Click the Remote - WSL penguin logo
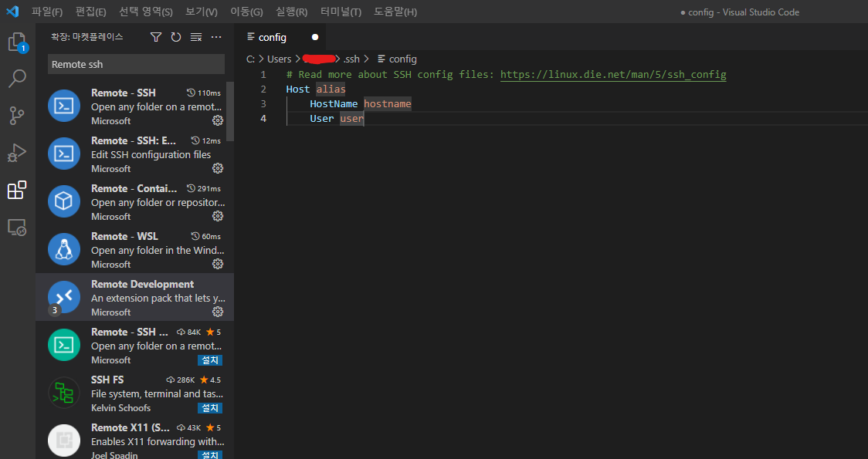Image resolution: width=868 pixels, height=459 pixels. pyautogui.click(x=64, y=249)
